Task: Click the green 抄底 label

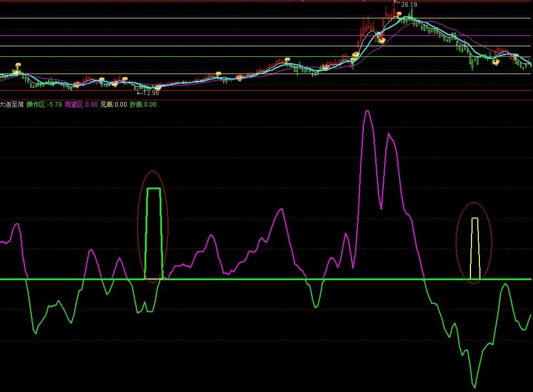Action: point(143,105)
